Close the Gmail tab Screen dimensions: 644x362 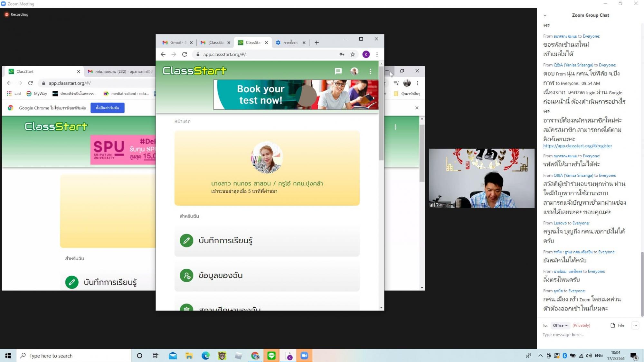(x=191, y=42)
